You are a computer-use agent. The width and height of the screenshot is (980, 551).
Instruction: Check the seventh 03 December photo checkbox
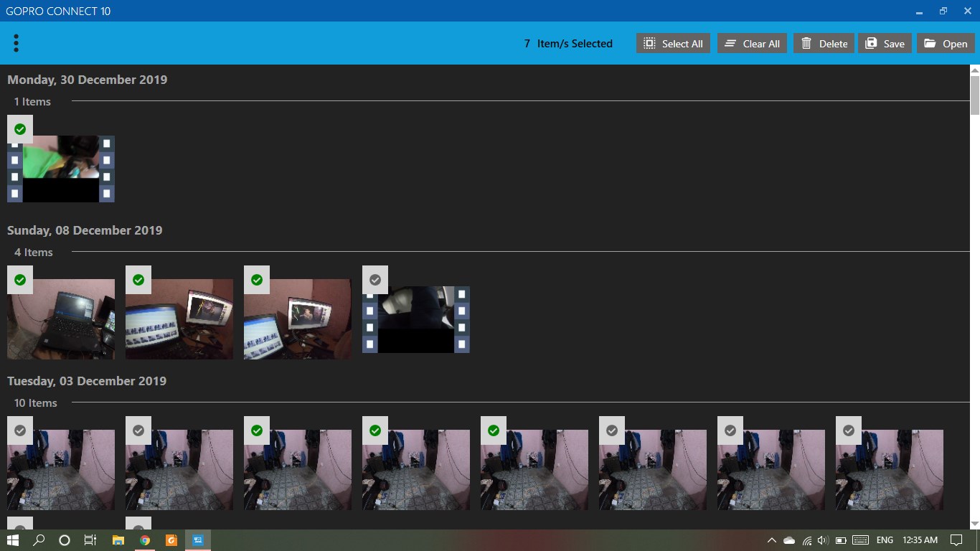[x=730, y=430]
